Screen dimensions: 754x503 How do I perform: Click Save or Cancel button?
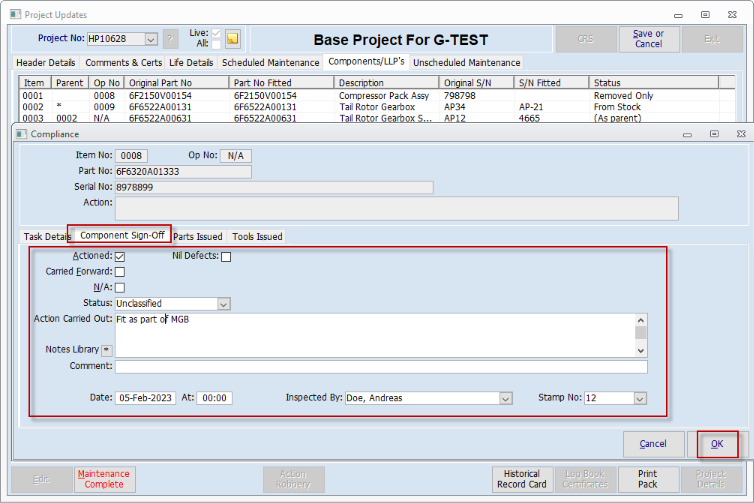click(648, 39)
